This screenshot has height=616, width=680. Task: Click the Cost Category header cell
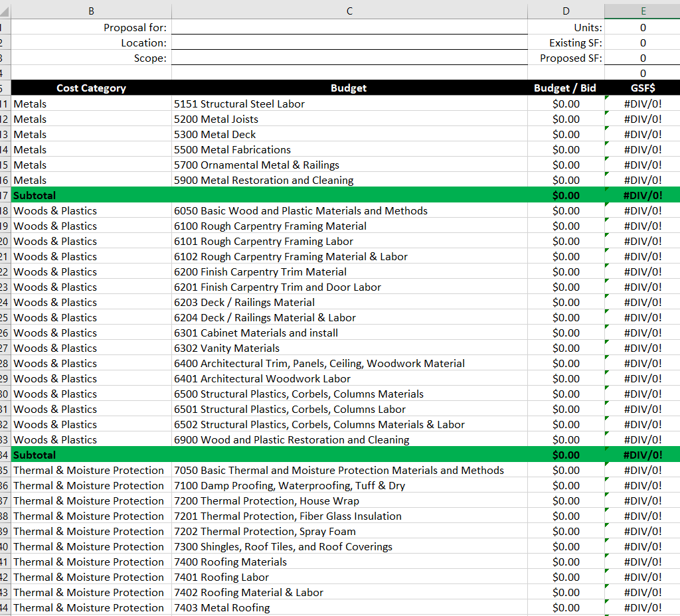click(x=91, y=88)
